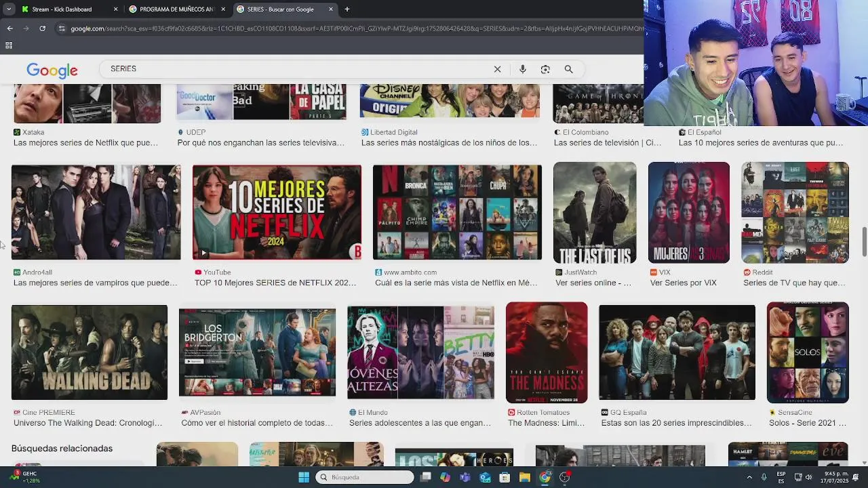Screen dimensions: 868x488
Task: Close the SERIES - Buscar con Google tab
Action: (331, 9)
